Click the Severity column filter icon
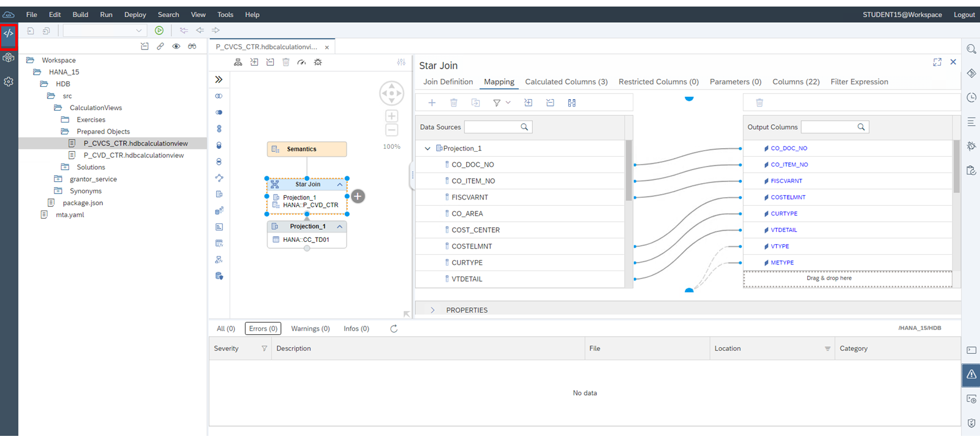The height and width of the screenshot is (442, 980). (265, 349)
